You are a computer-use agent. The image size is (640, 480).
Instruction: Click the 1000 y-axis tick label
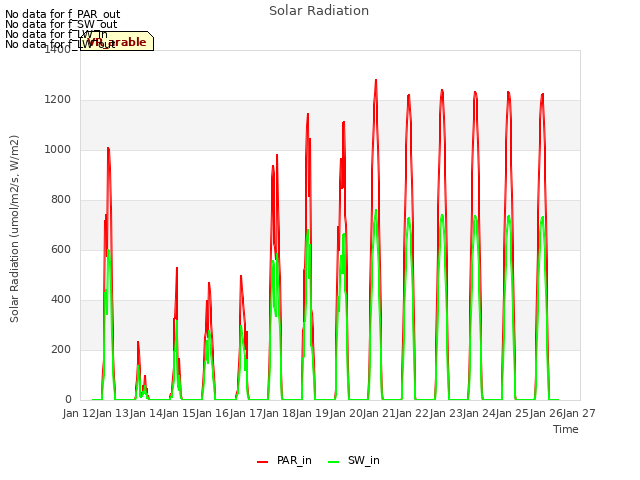58,149
